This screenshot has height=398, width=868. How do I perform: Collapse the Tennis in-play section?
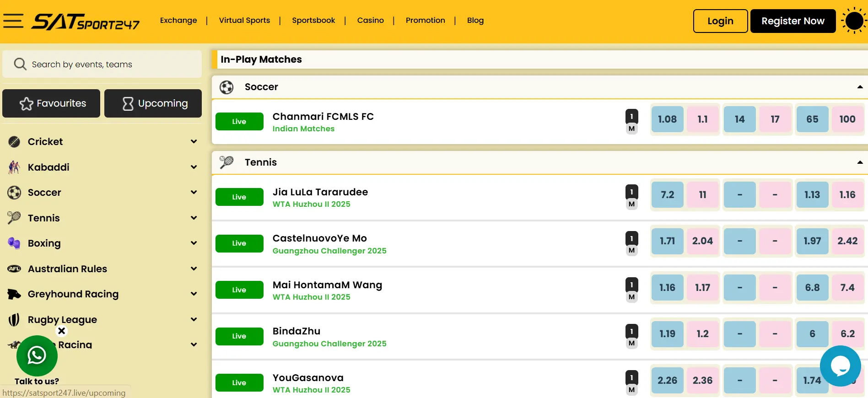pyautogui.click(x=860, y=162)
